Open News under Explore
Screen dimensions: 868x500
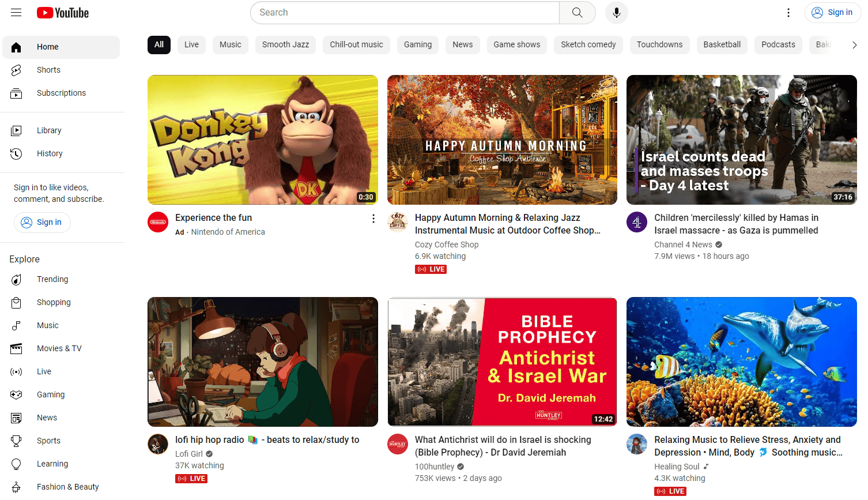(x=61, y=418)
